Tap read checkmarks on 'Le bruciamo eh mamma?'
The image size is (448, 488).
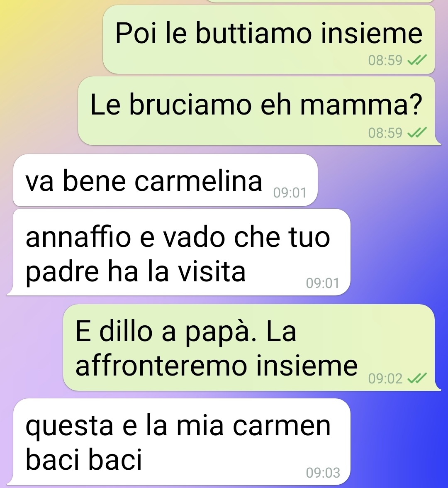[417, 133]
